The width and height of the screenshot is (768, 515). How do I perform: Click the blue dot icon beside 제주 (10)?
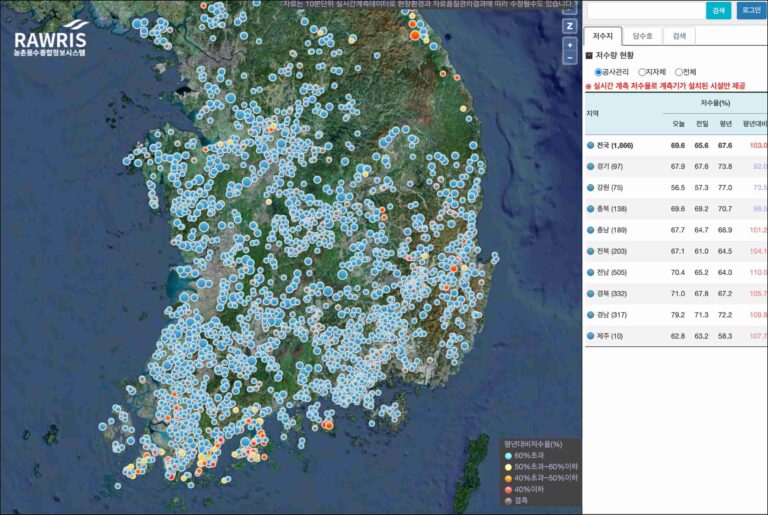pos(591,335)
